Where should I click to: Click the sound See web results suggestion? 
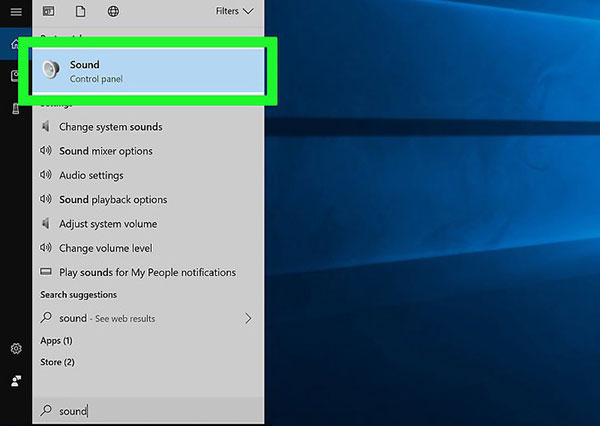pyautogui.click(x=148, y=318)
